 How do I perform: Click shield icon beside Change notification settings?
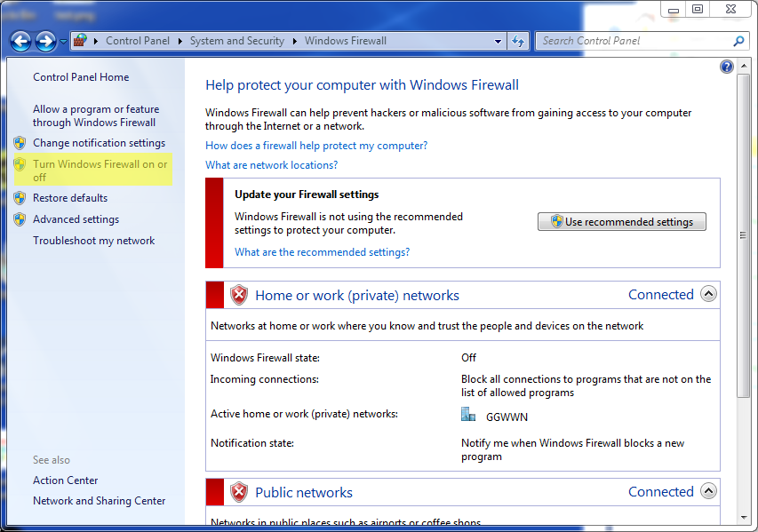[20, 143]
